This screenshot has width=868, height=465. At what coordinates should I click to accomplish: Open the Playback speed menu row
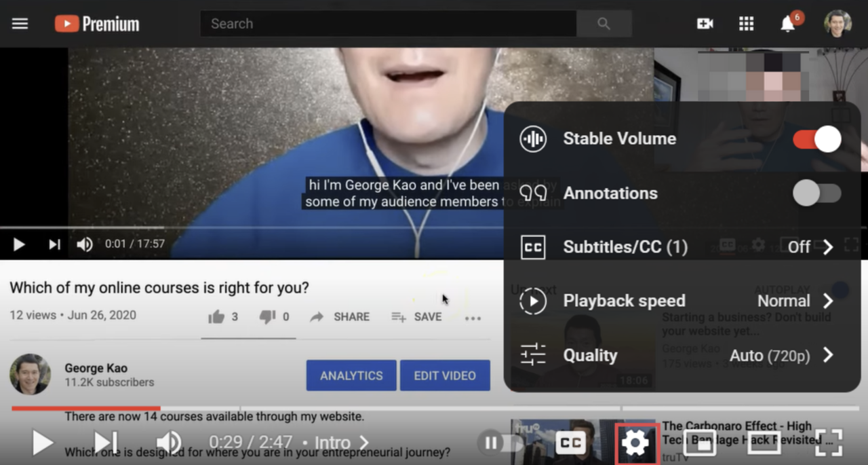pyautogui.click(x=682, y=301)
